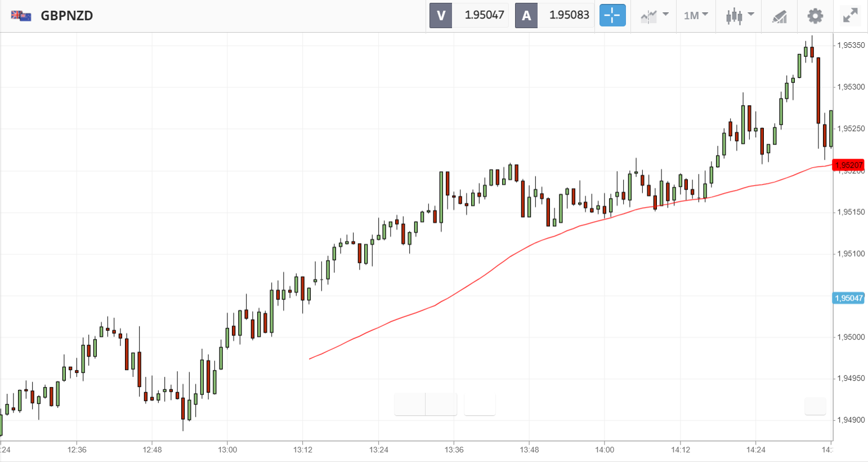Image resolution: width=868 pixels, height=462 pixels.
Task: Click the small blank button at chart bottom-right
Action: tap(815, 406)
